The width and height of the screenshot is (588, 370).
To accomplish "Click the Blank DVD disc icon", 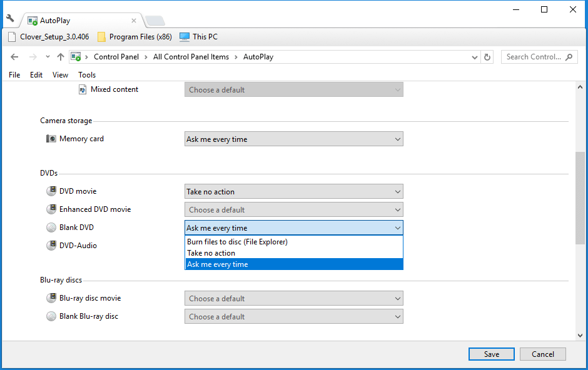I will point(51,227).
